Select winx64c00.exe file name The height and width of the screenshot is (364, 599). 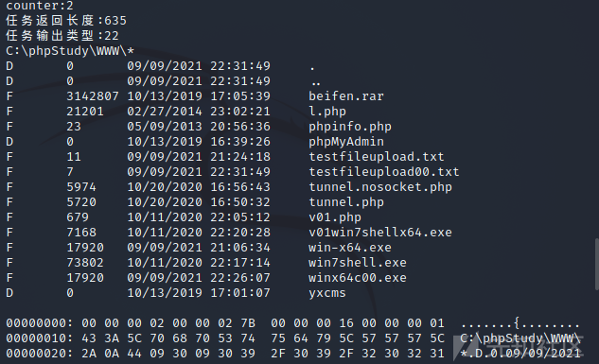(x=357, y=278)
